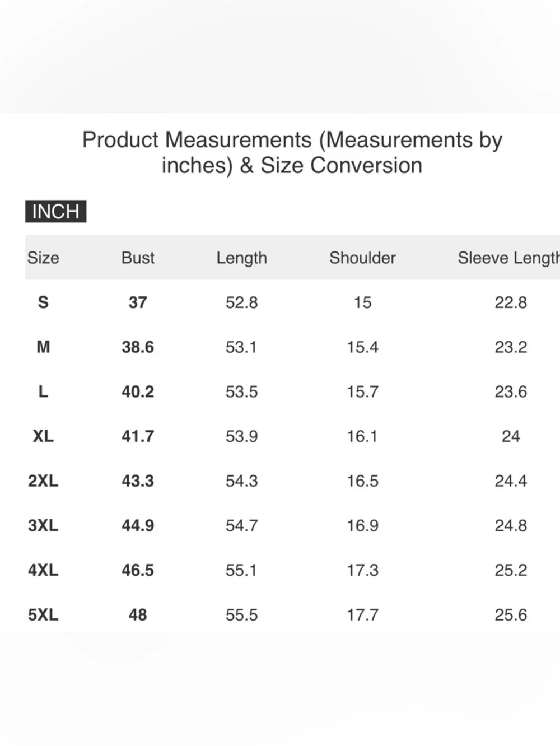Select the 5XL size row label
The image size is (560, 746).
[x=43, y=614]
